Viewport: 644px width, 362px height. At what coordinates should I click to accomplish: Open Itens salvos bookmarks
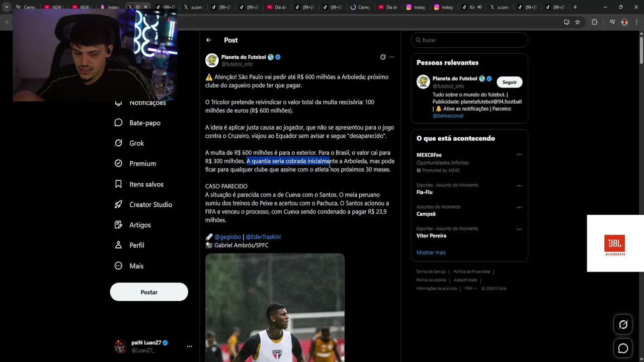click(139, 184)
